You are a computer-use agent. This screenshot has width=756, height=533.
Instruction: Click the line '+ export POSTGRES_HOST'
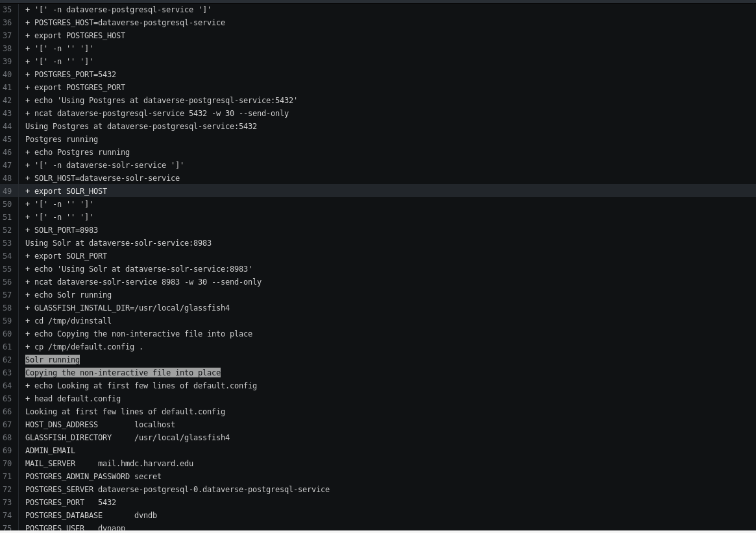coord(75,36)
